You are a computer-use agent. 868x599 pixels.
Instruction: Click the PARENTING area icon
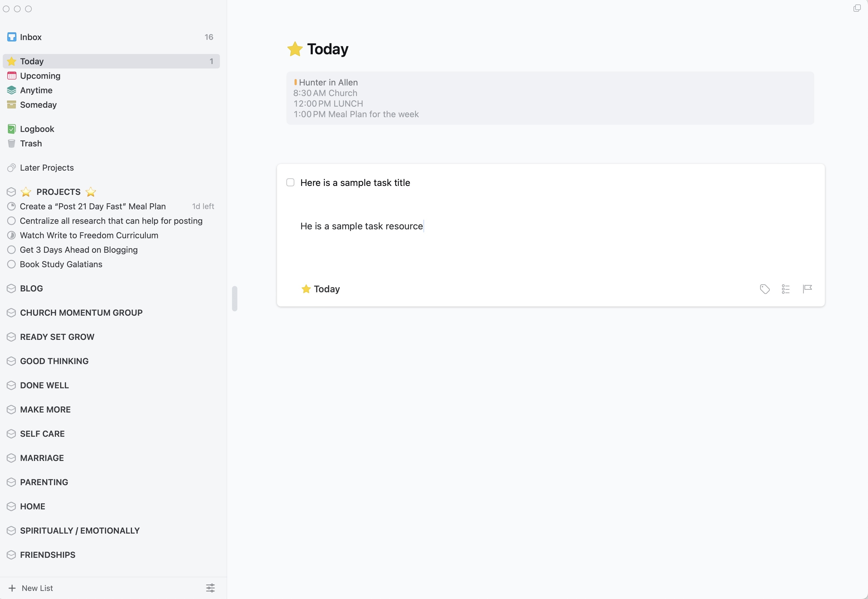[x=11, y=482]
